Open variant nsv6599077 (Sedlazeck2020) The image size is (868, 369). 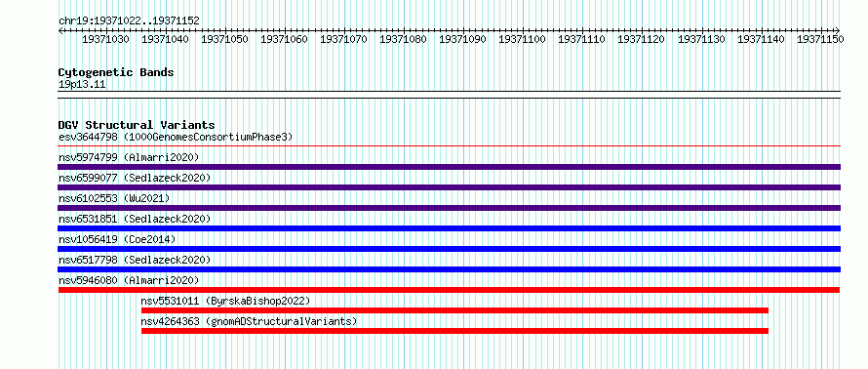pos(135,178)
